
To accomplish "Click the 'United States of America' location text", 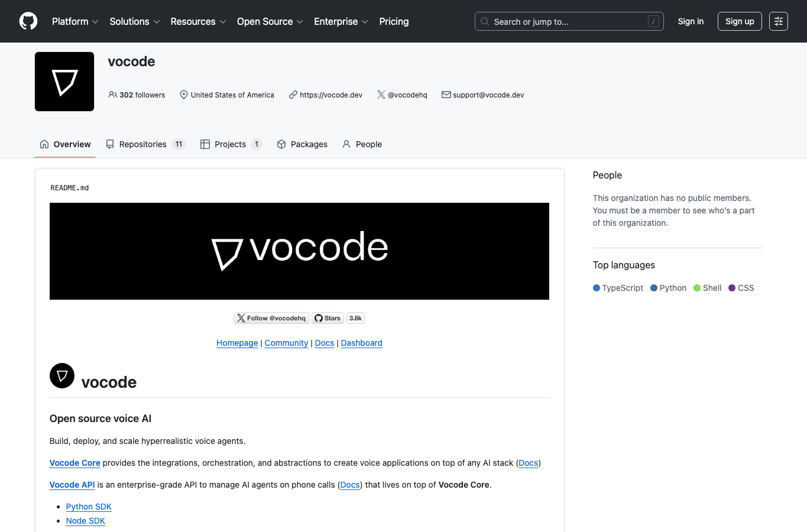I will point(232,95).
